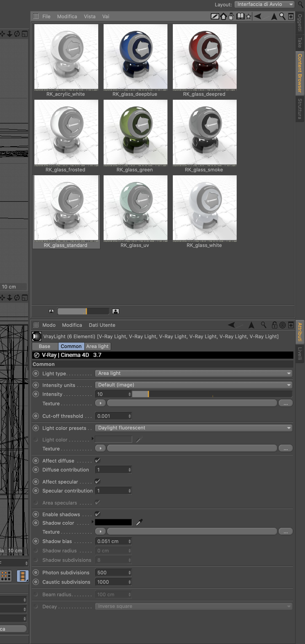This screenshot has height=644, width=305.
Task: Switch to the Area light tab
Action: tap(97, 346)
